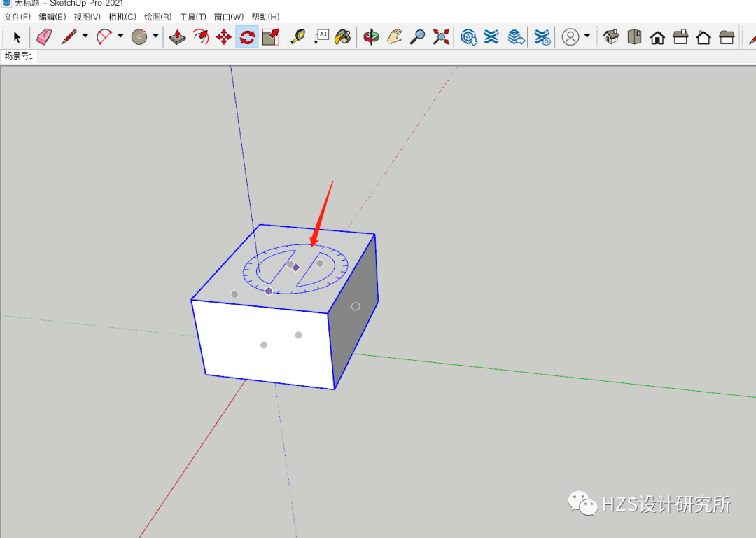Select the Tape Measure tool
Screen dimensions: 756x538
click(x=297, y=36)
